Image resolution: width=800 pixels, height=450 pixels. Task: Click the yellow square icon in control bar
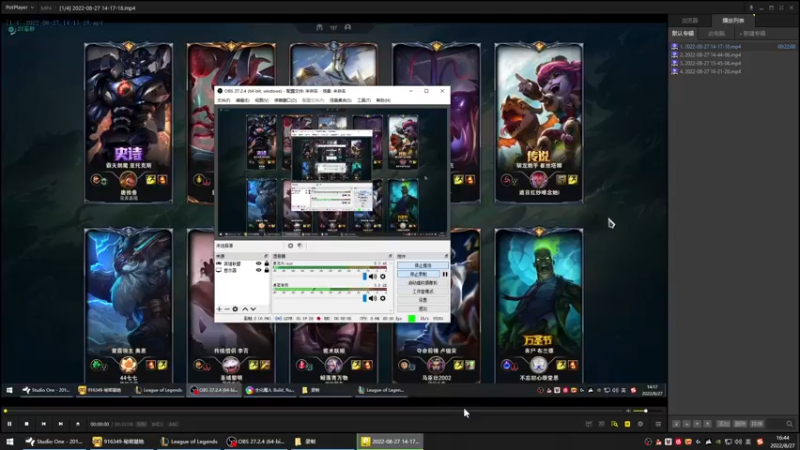tap(627, 424)
